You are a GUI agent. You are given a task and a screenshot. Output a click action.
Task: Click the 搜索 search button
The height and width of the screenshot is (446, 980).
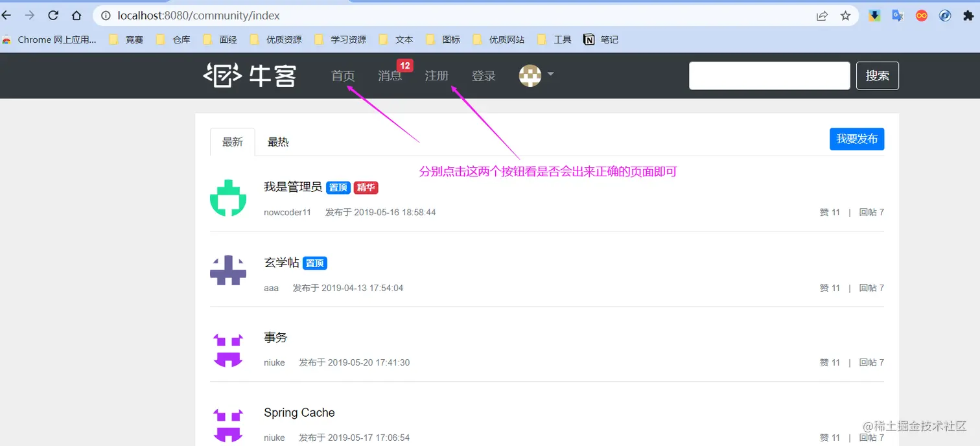878,76
